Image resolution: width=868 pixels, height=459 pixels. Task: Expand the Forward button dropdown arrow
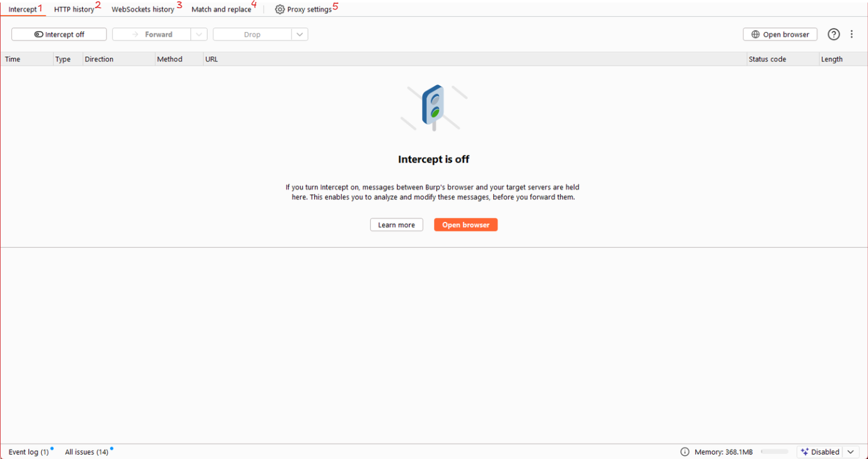tap(199, 35)
